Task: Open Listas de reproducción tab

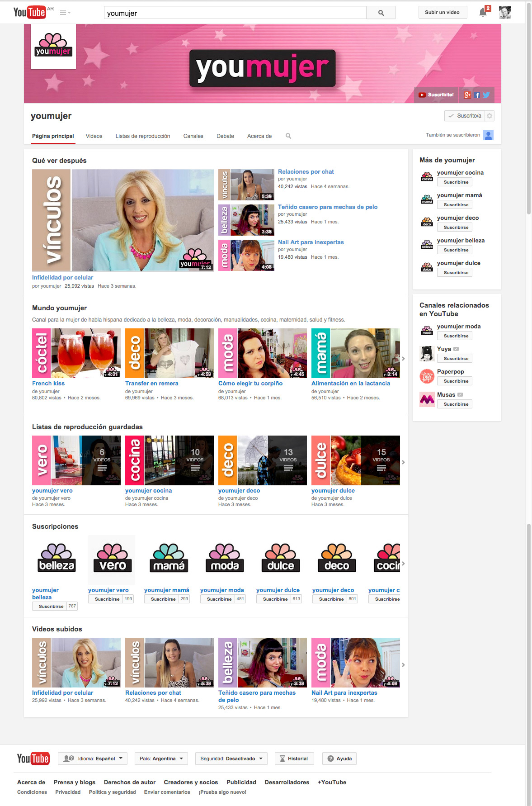Action: 142,136
